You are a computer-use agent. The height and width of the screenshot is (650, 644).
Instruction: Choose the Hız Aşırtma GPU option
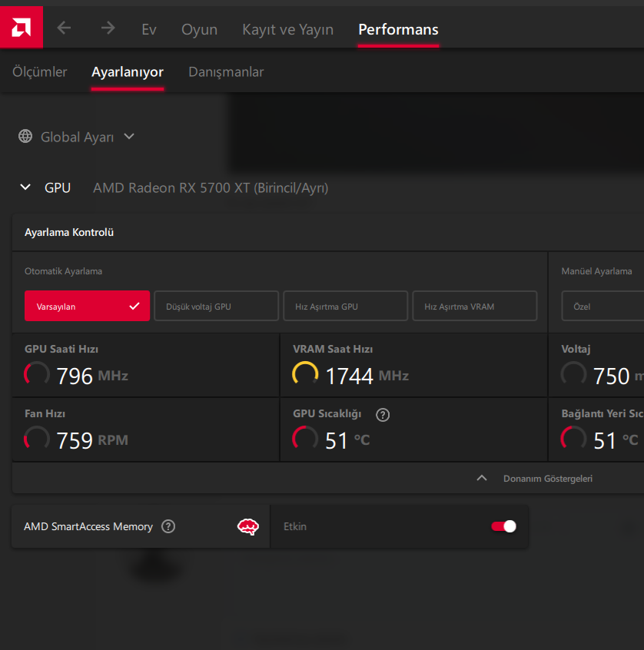click(345, 306)
